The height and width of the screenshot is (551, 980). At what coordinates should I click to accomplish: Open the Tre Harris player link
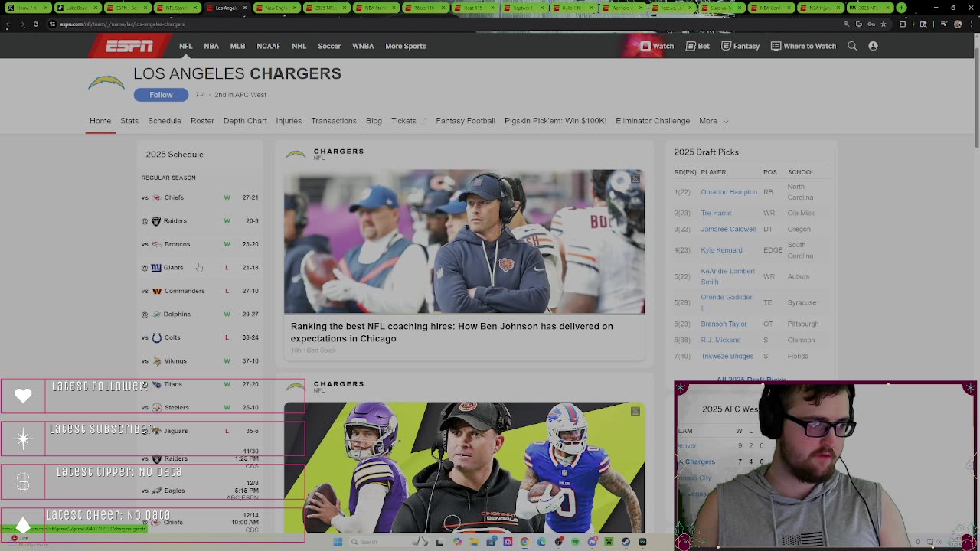pos(716,213)
